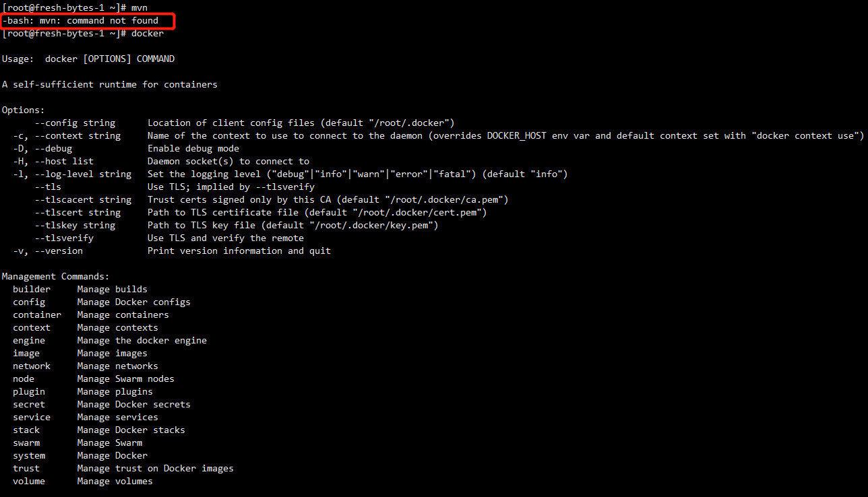Image resolution: width=868 pixels, height=497 pixels.
Task: Click the '-c, --context string' option
Action: click(67, 136)
